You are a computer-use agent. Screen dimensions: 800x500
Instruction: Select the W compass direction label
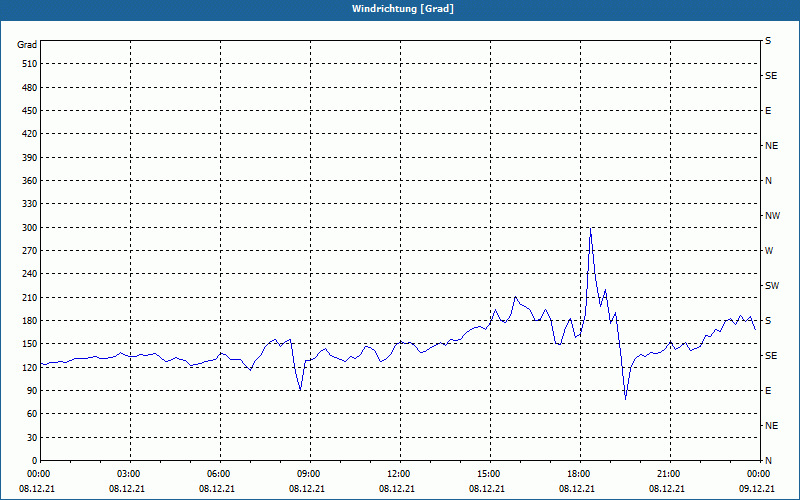coord(769,250)
